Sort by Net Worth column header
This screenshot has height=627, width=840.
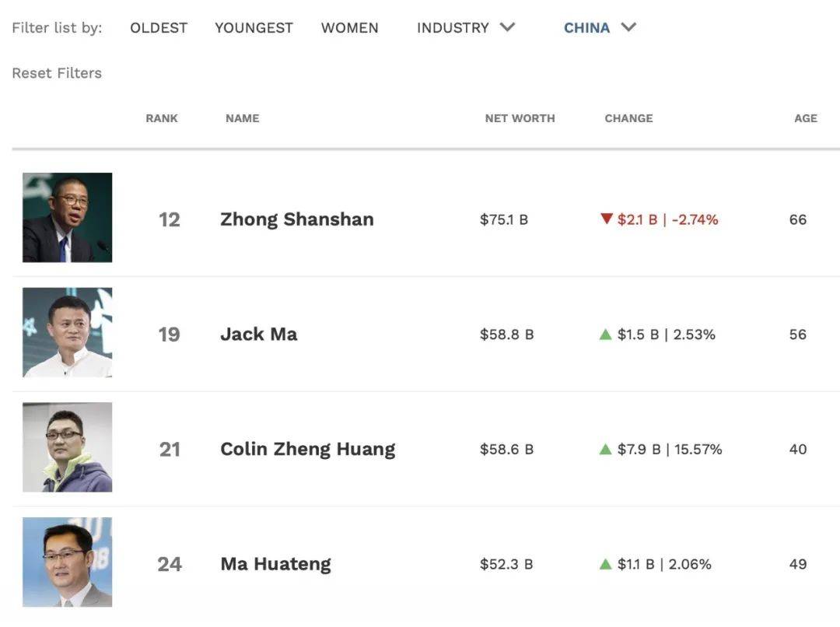520,118
